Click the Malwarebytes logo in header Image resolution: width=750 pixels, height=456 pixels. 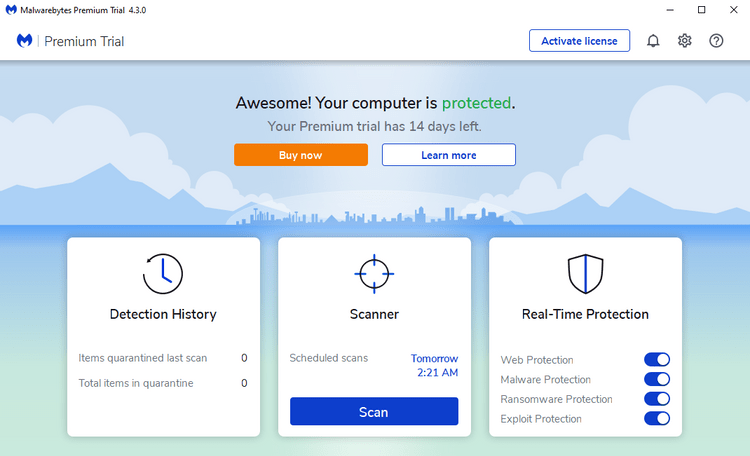pos(25,41)
